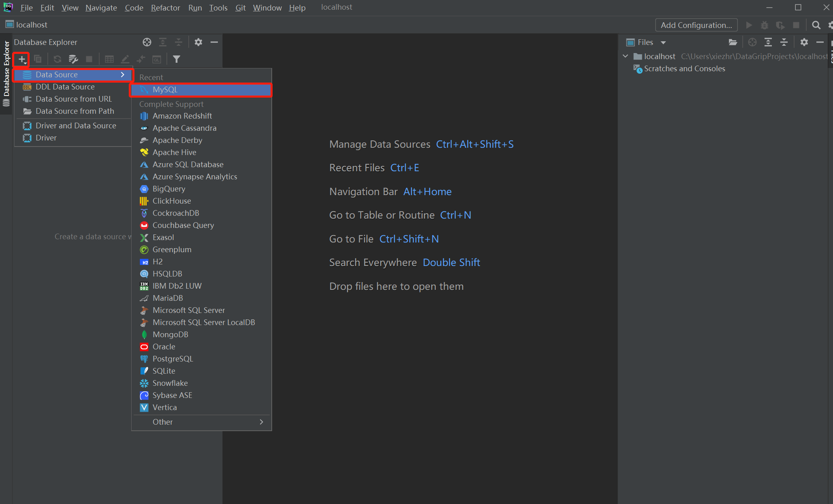Select Couchbase Query data source
The width and height of the screenshot is (833, 504).
[201, 225]
